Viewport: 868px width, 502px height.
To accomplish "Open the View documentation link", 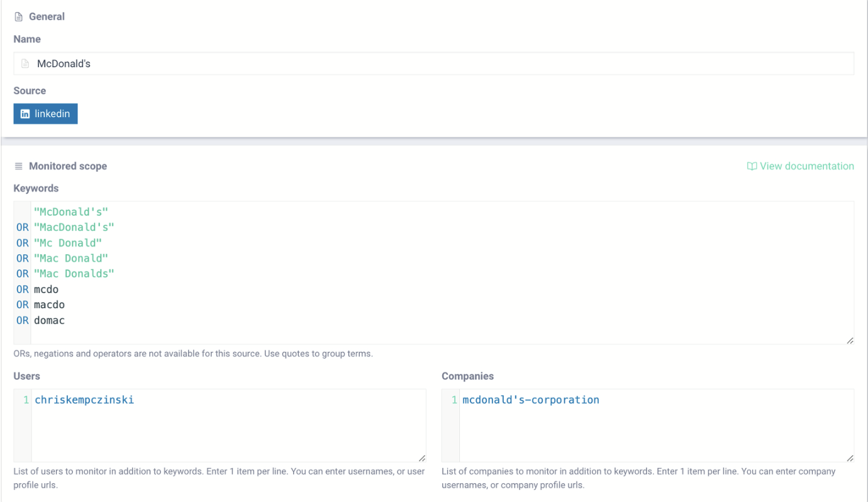I will click(806, 166).
